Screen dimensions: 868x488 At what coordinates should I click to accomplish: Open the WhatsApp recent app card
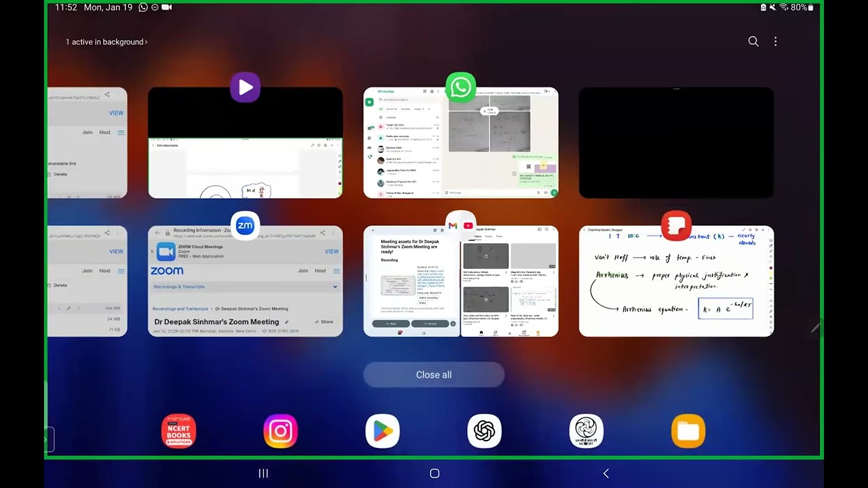[461, 143]
